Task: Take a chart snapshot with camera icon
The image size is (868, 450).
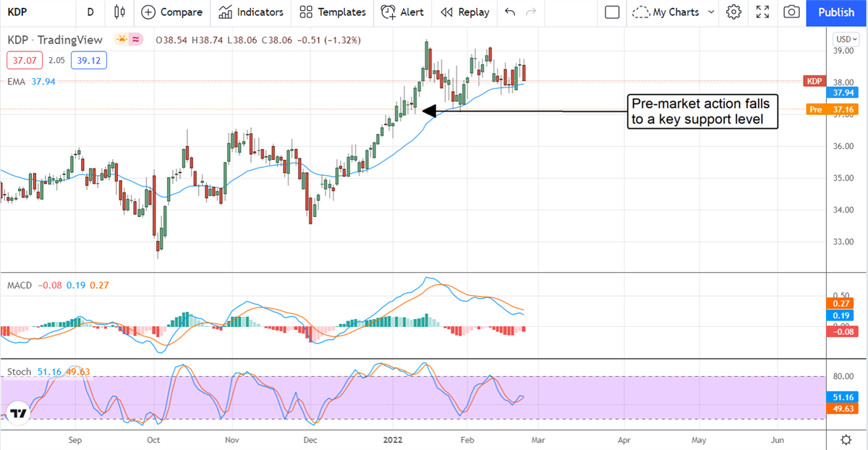Action: [792, 12]
